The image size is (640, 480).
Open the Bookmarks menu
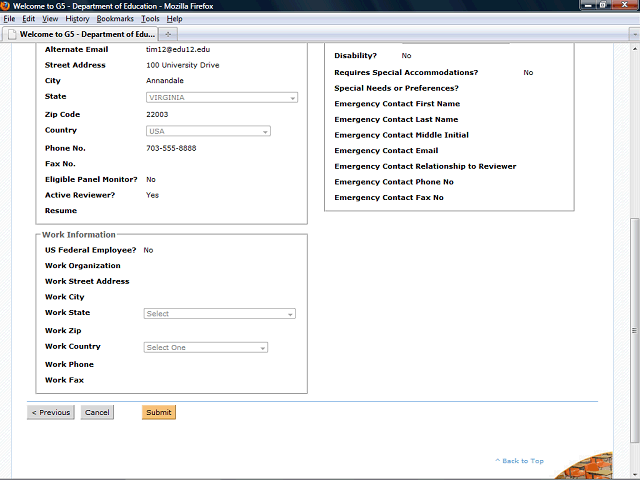pyautogui.click(x=115, y=19)
